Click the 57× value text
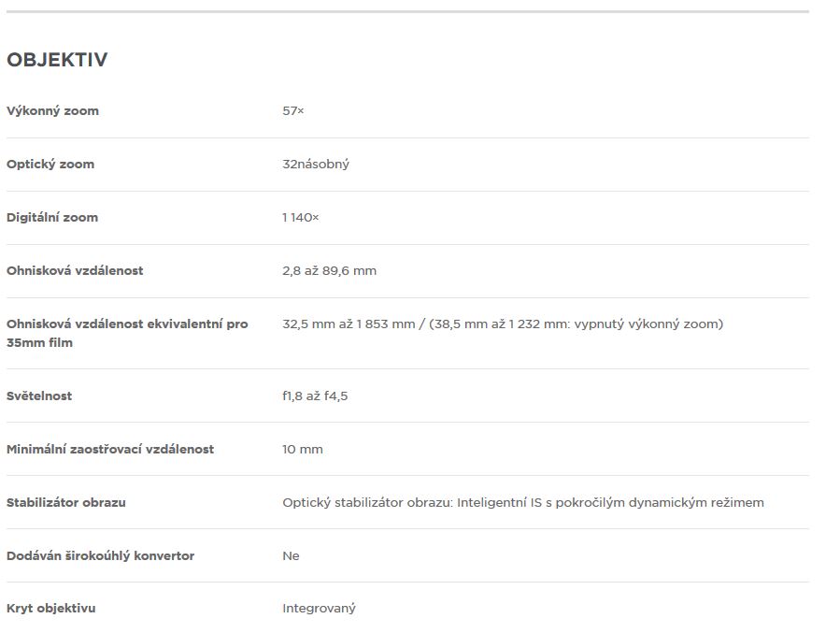This screenshot has width=840, height=633. point(293,111)
